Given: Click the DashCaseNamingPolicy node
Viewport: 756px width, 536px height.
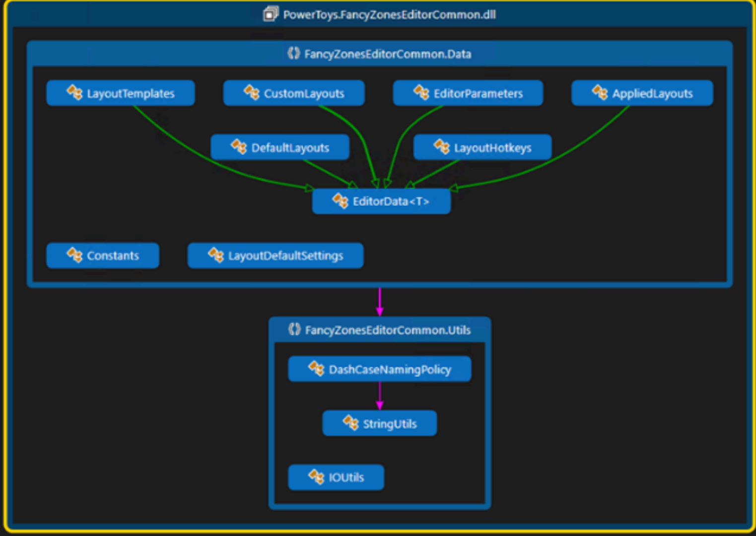Looking at the screenshot, I should (379, 369).
